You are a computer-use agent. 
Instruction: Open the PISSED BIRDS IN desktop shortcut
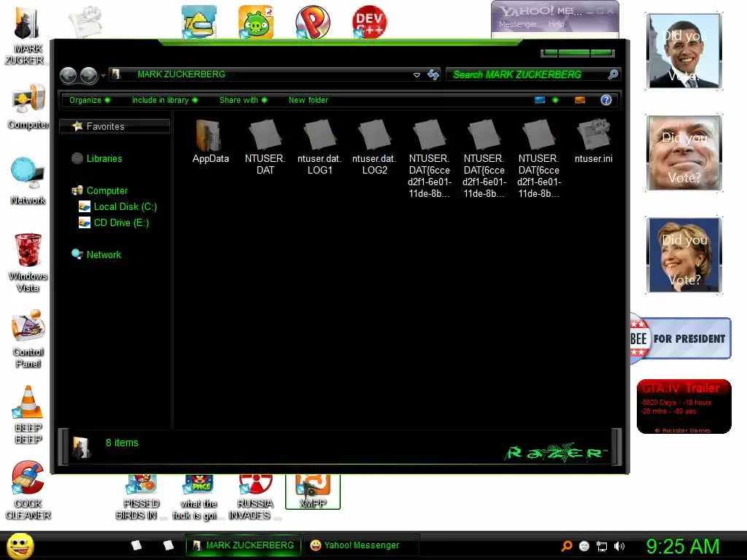point(141,497)
